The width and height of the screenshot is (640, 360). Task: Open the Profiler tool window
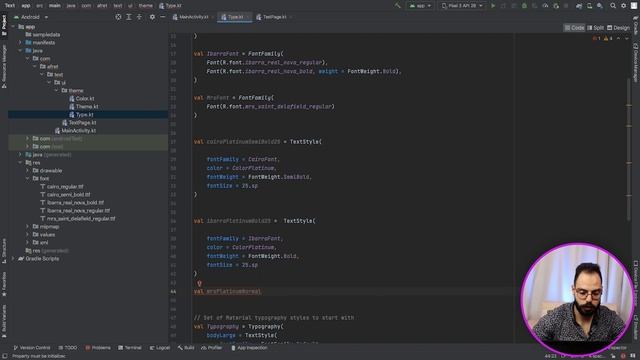tap(211, 348)
